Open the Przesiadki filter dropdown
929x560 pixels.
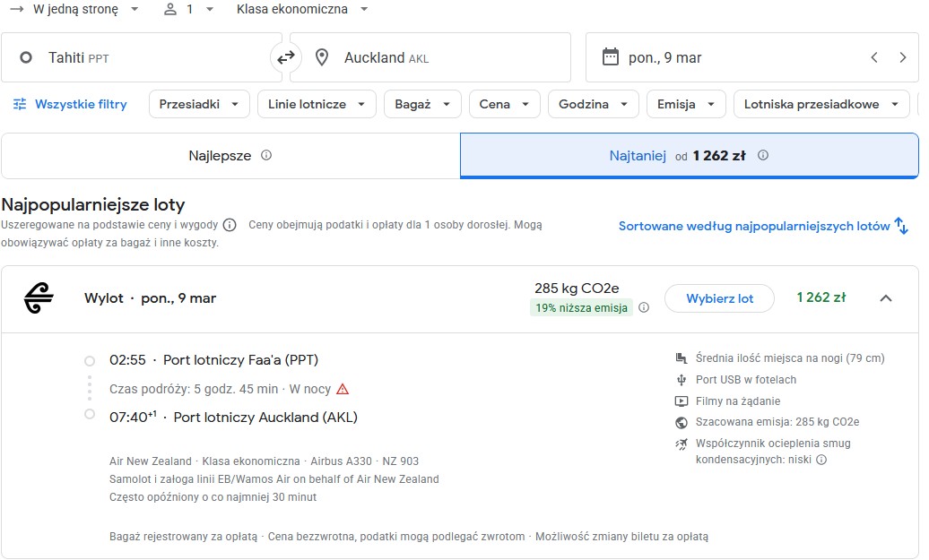click(x=199, y=104)
